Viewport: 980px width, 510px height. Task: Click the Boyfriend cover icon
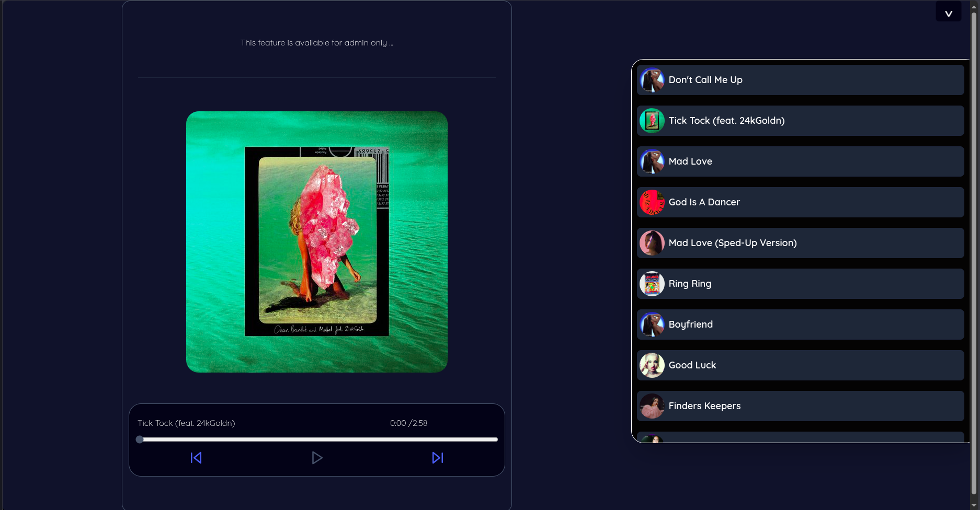[x=652, y=324]
